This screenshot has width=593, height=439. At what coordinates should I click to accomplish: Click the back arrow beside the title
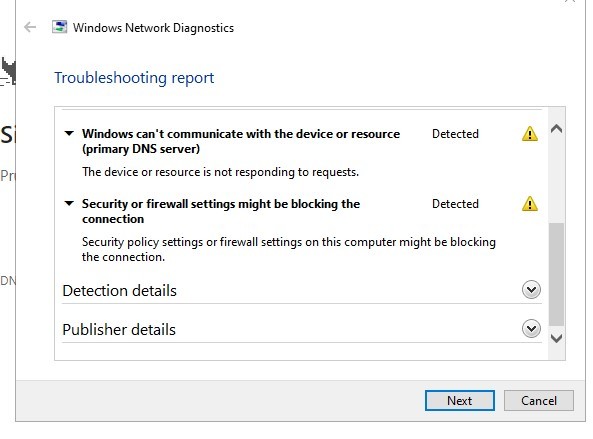30,27
